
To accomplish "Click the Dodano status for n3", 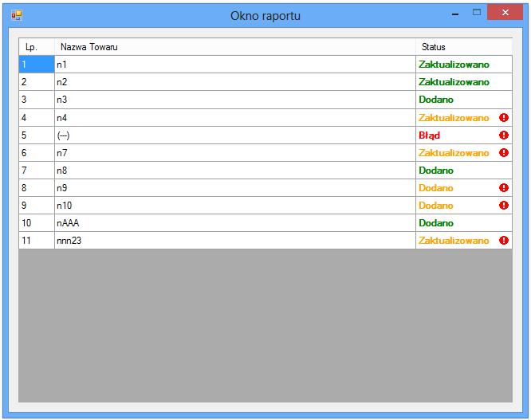I will tap(436, 100).
